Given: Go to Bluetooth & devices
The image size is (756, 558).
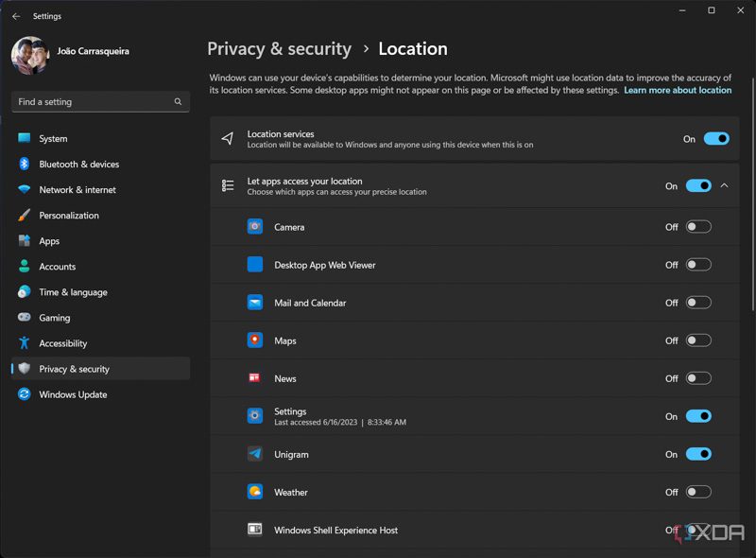Looking at the screenshot, I should point(100,165).
